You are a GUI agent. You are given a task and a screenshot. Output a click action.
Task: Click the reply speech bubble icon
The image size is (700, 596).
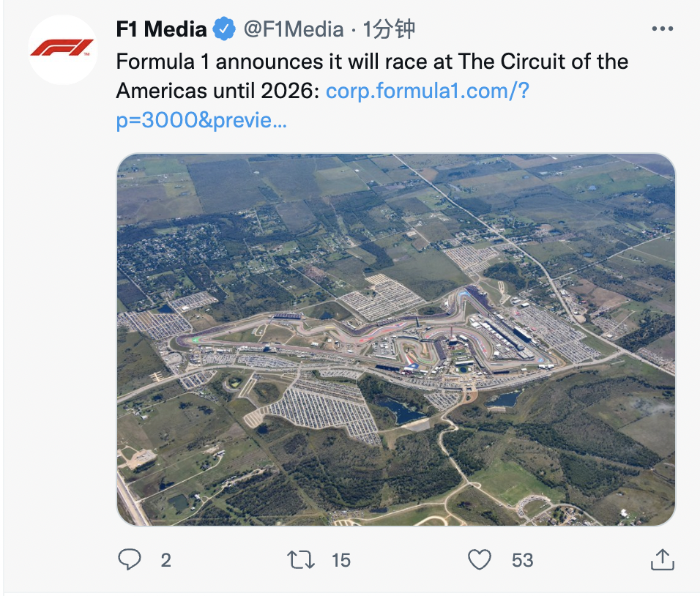pos(130,560)
